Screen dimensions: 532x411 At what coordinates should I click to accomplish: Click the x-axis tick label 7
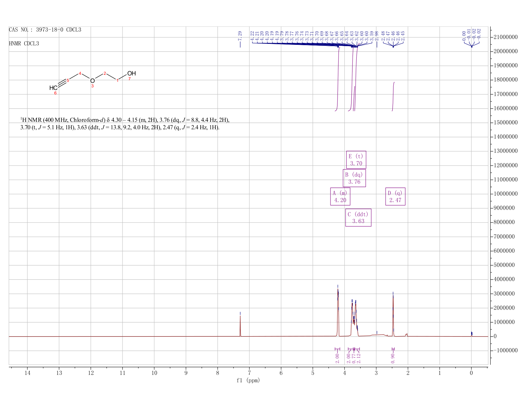tap(249, 373)
